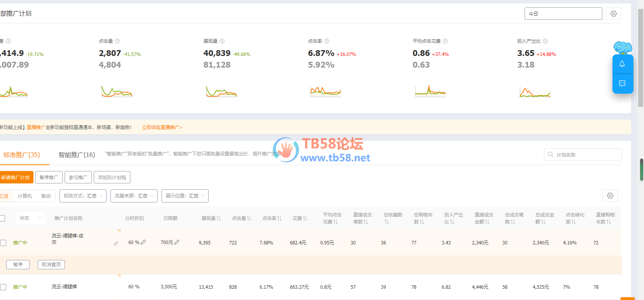Open the notification bell in the floating panel
This screenshot has height=300, width=644.
tap(622, 64)
